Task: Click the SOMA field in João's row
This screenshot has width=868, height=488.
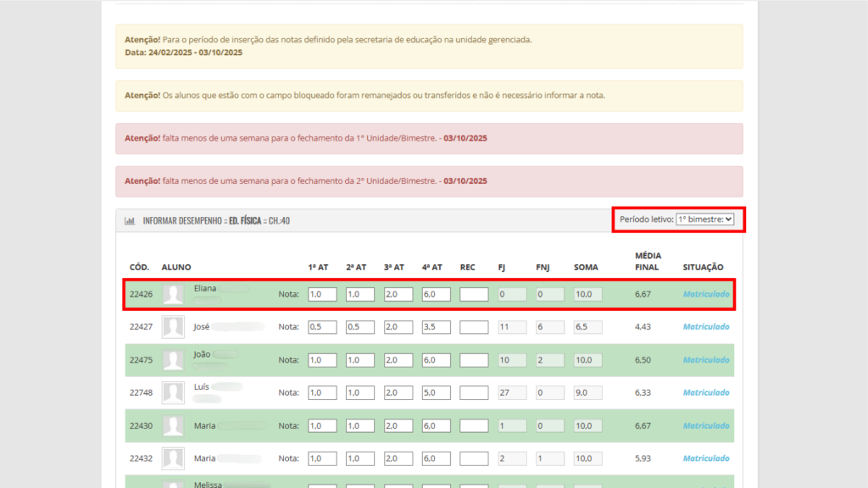Action: [x=587, y=360]
